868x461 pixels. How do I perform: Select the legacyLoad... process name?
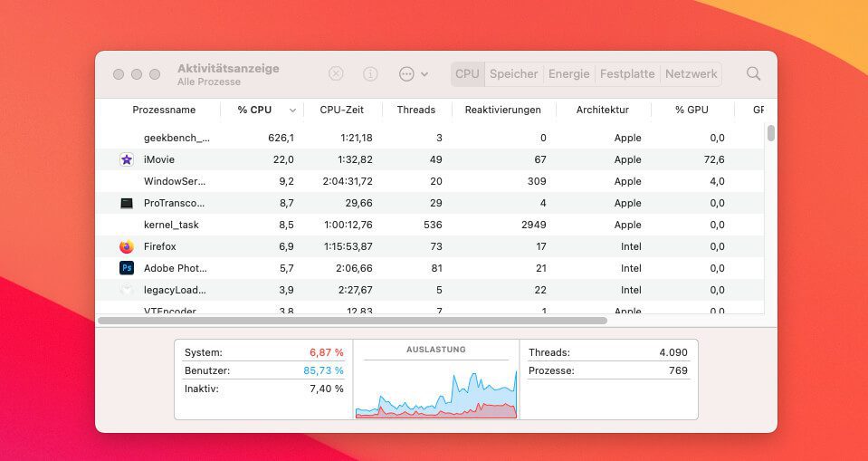(x=175, y=290)
